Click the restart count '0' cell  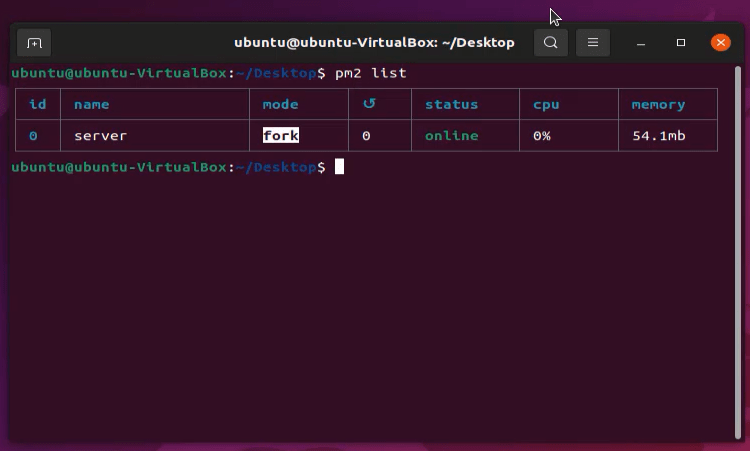click(x=366, y=136)
